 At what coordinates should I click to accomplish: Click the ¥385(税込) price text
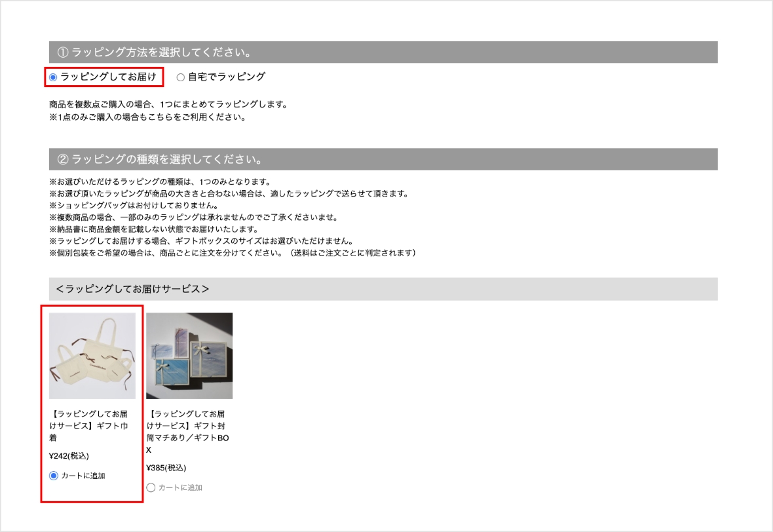[166, 468]
